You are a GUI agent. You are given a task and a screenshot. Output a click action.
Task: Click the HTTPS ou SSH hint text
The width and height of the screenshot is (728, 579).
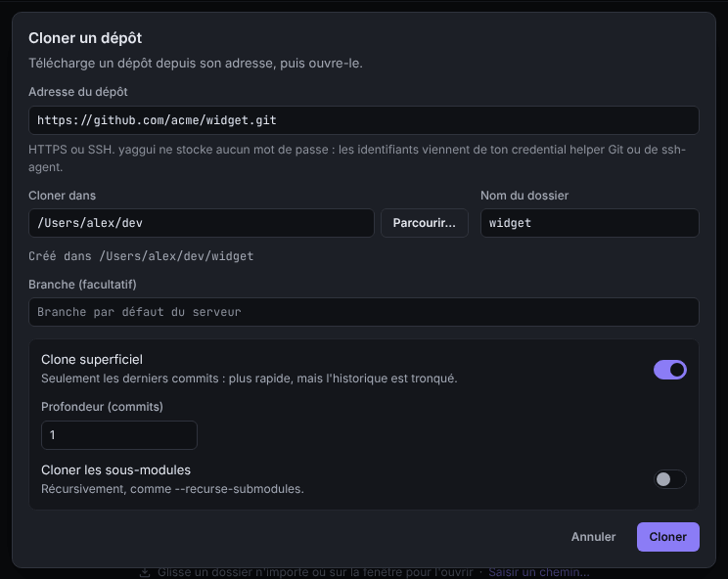[357, 158]
